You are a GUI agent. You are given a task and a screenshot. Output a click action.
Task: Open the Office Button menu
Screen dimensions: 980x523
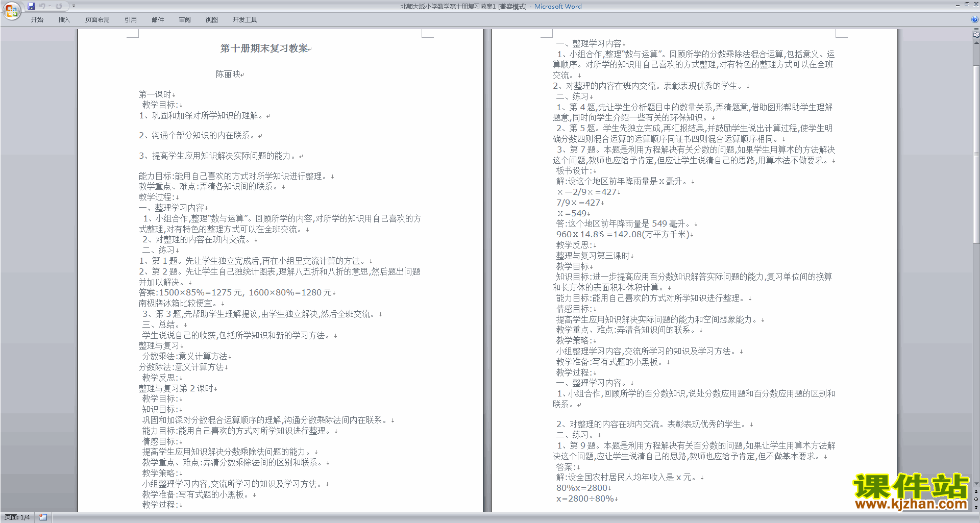pos(11,11)
